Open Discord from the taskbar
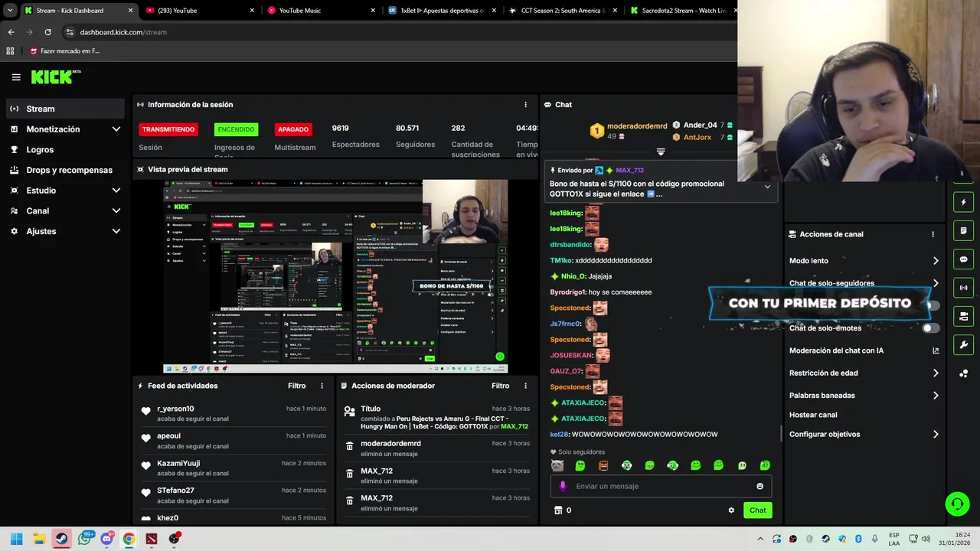This screenshot has width=980, height=551. 106,539
